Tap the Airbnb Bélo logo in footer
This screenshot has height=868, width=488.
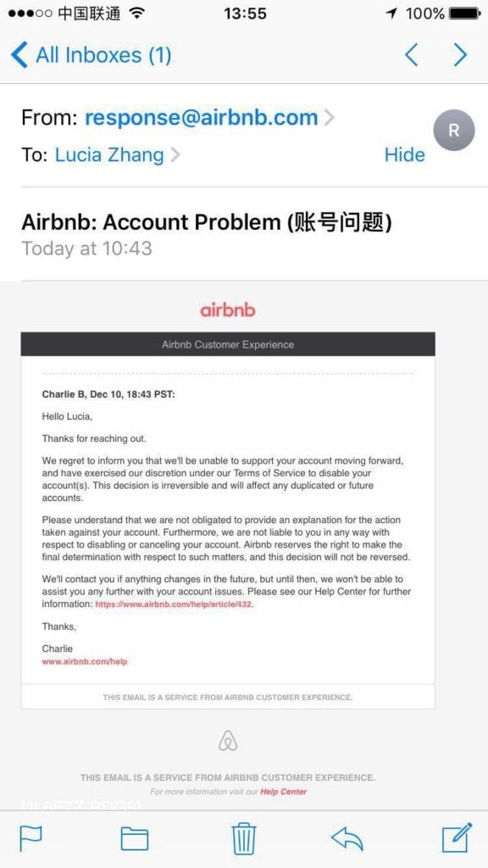click(227, 741)
